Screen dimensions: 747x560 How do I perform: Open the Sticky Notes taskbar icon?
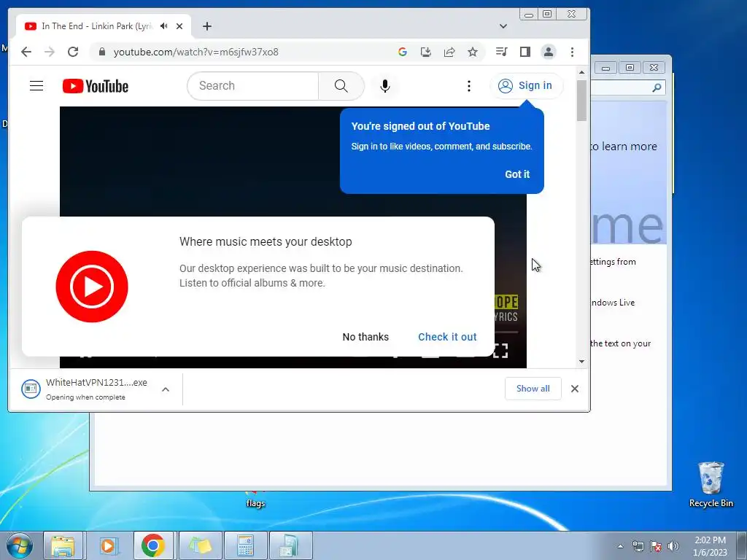tap(200, 545)
